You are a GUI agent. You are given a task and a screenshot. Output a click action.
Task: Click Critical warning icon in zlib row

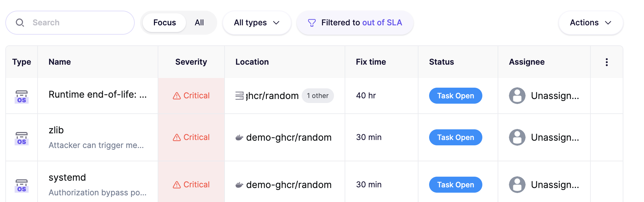[177, 137]
